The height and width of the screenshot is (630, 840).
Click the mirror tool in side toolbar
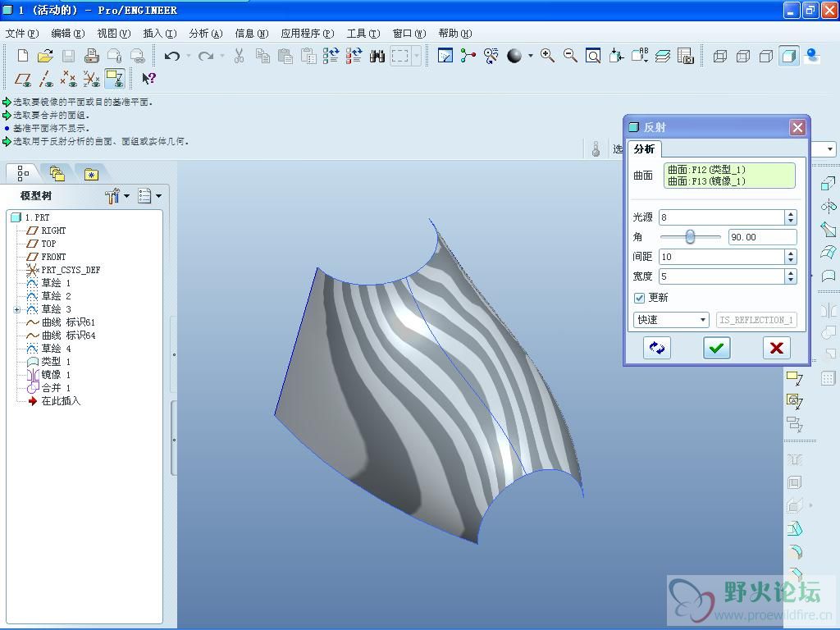829,310
